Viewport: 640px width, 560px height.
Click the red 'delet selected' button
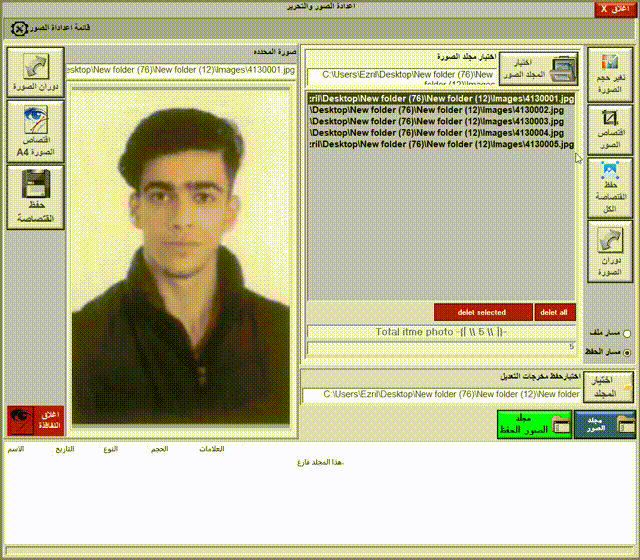click(483, 312)
